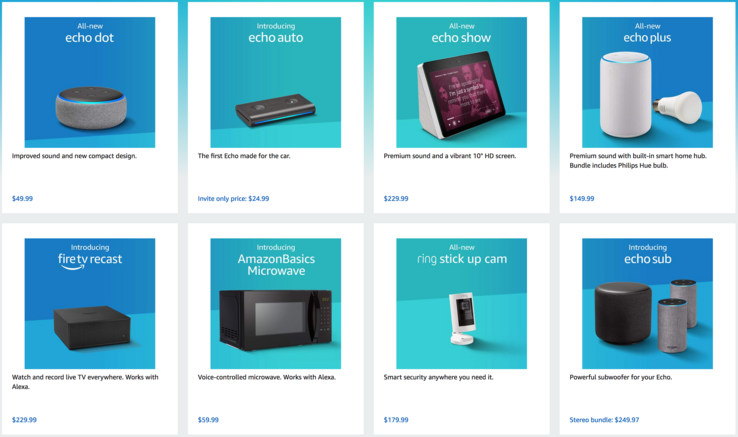Viewport: 738px width, 437px height.
Task: Select the ring stick up cam image
Action: [x=461, y=303]
